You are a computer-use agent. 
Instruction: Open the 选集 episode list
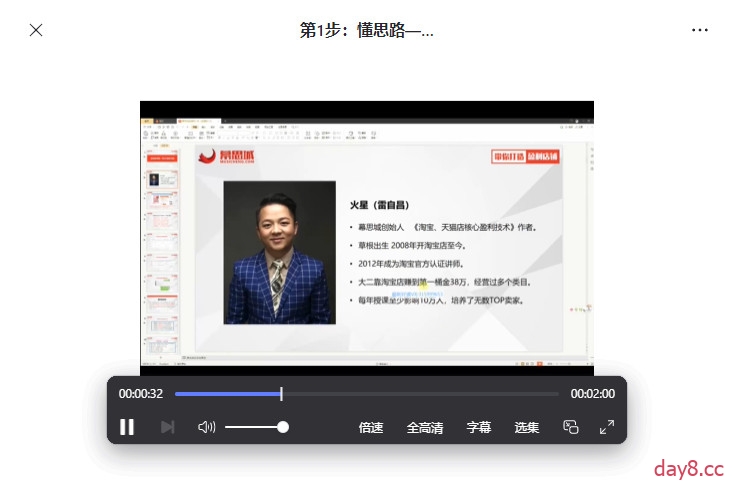click(x=527, y=427)
